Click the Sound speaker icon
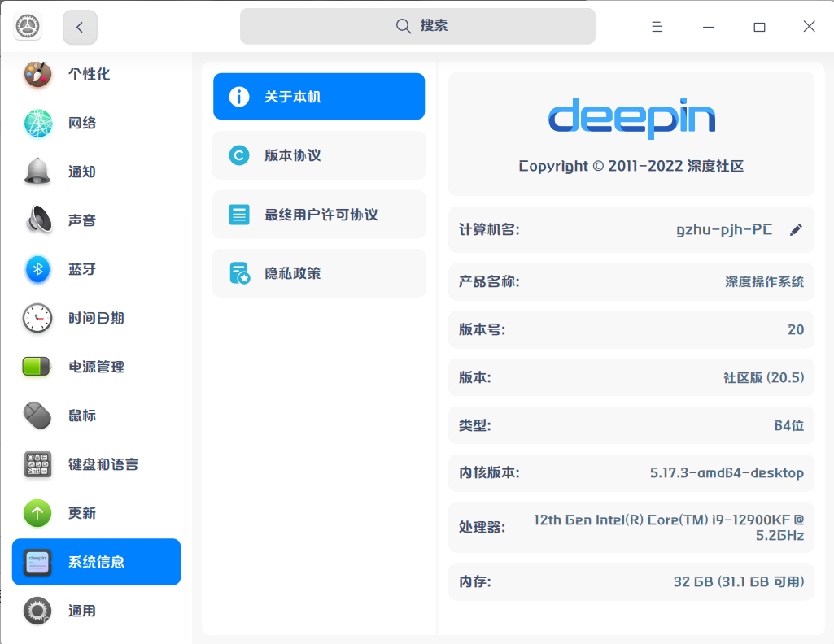834x644 pixels. click(x=37, y=220)
